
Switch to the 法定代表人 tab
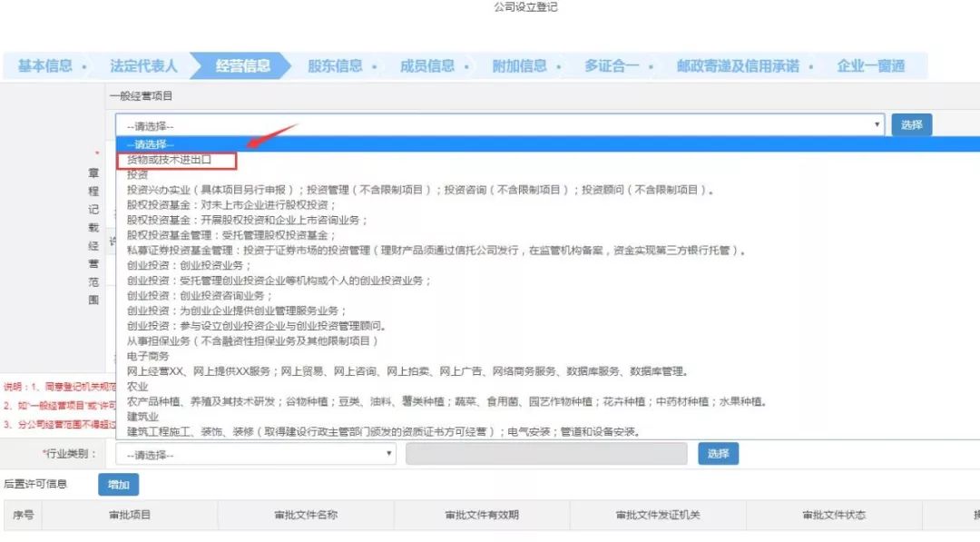143,66
